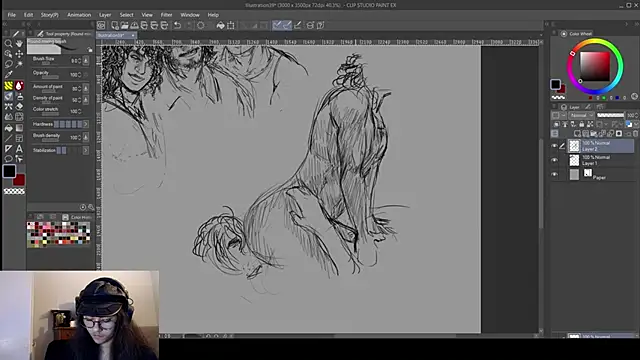Open Amount of paint dynamics button
The height and width of the screenshot is (360, 640).
[86, 88]
